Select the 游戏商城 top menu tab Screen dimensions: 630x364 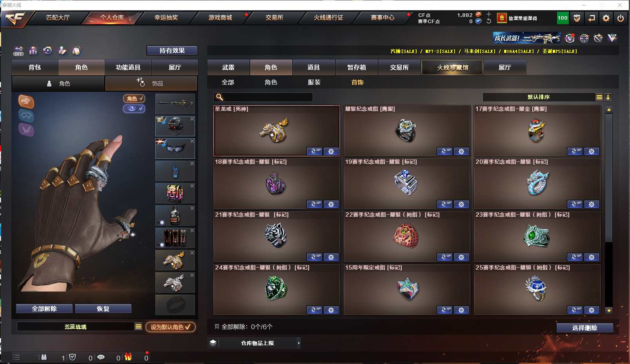click(220, 18)
